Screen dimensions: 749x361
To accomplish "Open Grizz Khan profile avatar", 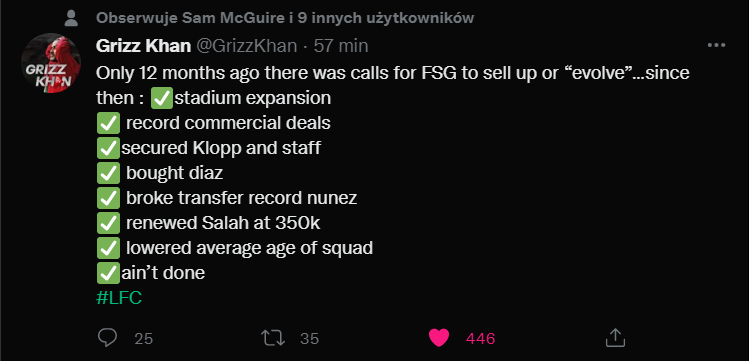I will [50, 64].
